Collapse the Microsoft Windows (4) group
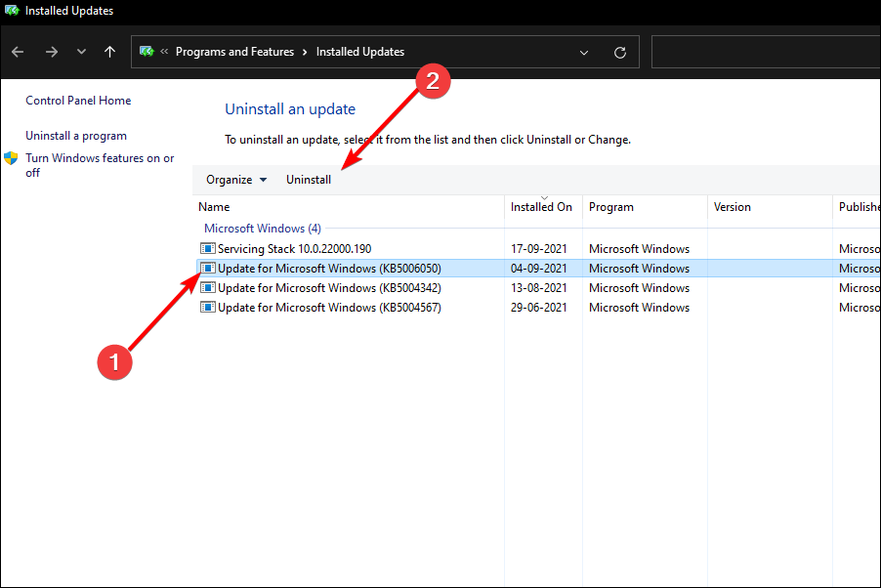Screen dimensions: 881x588 coord(263,229)
